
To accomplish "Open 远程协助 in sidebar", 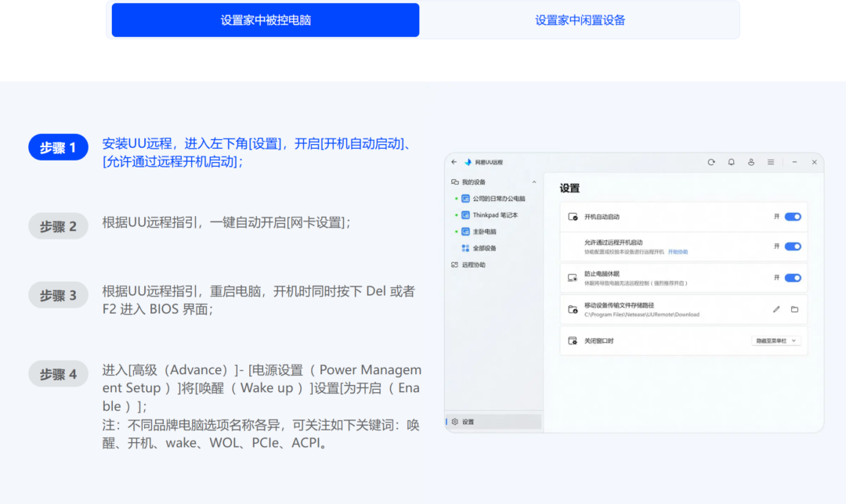I will point(473,265).
